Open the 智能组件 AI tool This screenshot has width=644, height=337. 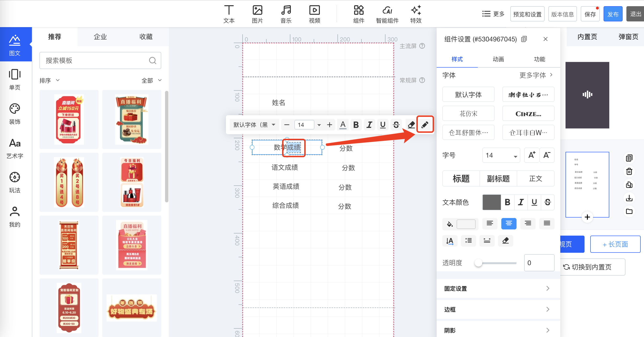coord(387,14)
